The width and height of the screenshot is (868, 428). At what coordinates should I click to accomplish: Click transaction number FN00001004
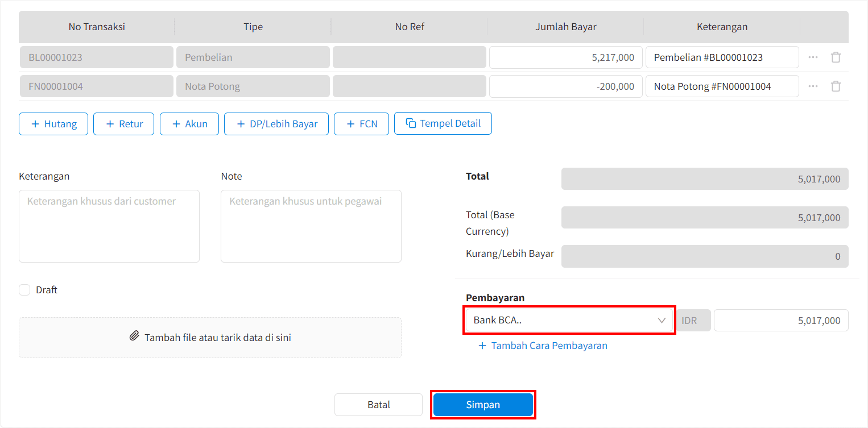97,86
